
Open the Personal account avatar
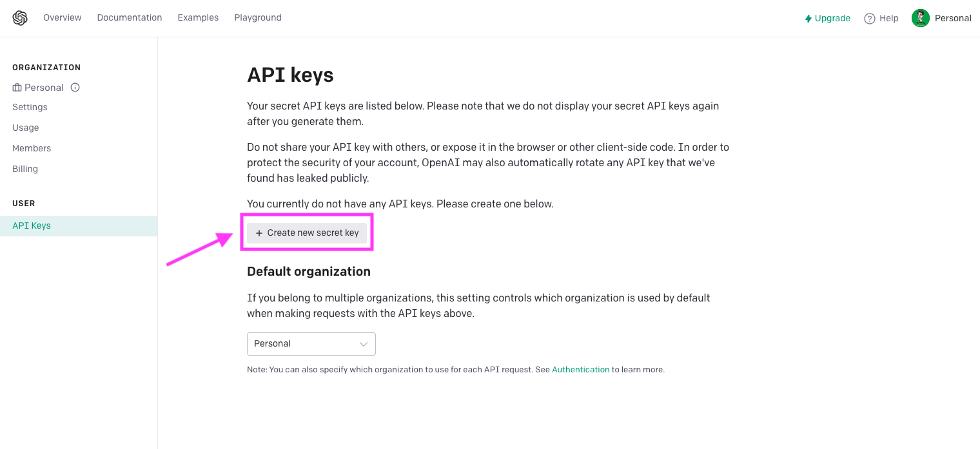coord(920,18)
